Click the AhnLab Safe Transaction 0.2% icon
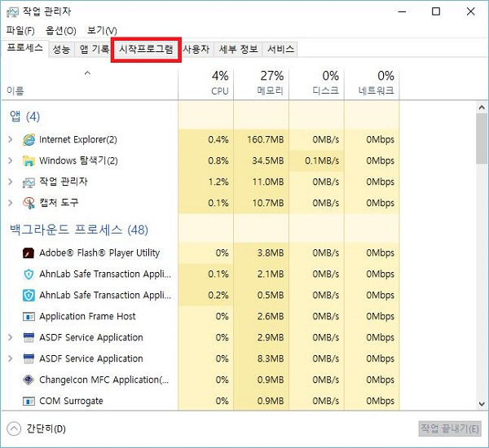This screenshot has width=489, height=448. (29, 295)
